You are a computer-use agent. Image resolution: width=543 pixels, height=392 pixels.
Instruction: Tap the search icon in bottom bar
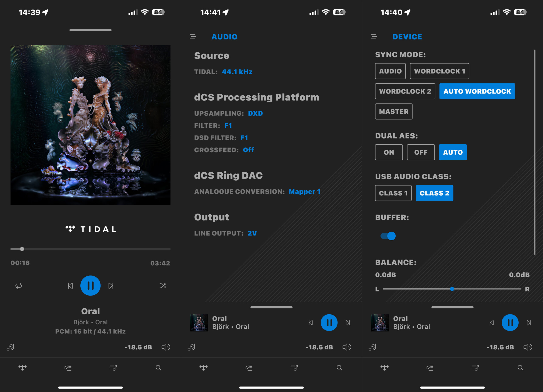point(158,367)
